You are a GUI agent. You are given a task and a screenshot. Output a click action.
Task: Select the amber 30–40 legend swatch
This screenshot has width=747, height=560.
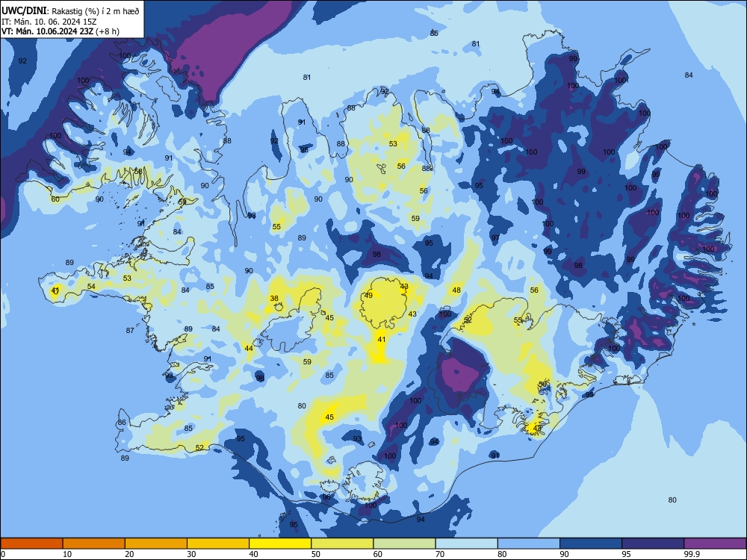point(218,544)
